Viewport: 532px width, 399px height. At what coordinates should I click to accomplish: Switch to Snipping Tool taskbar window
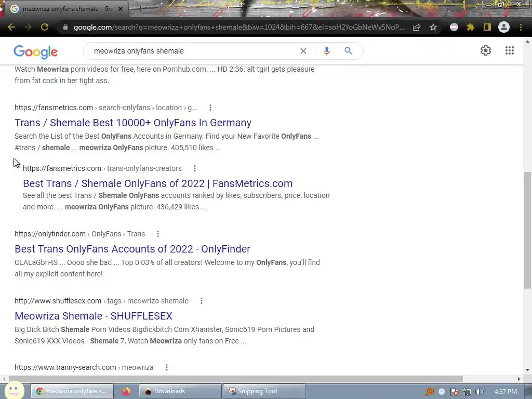pyautogui.click(x=264, y=391)
